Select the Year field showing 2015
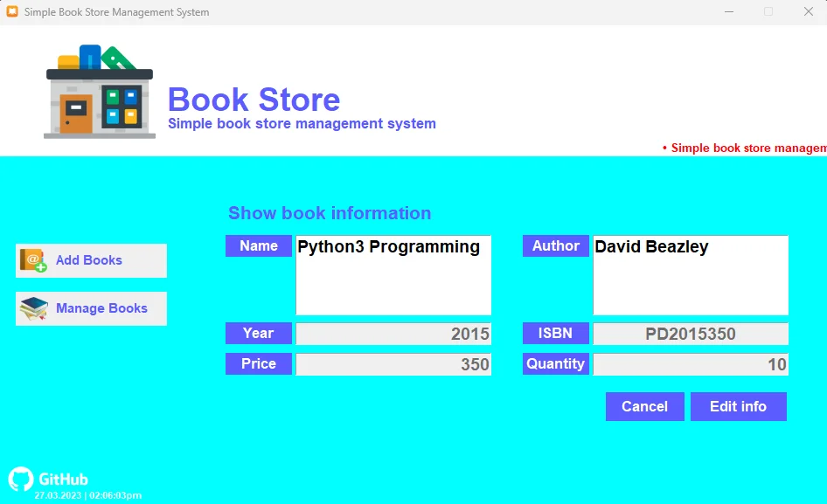 (393, 334)
